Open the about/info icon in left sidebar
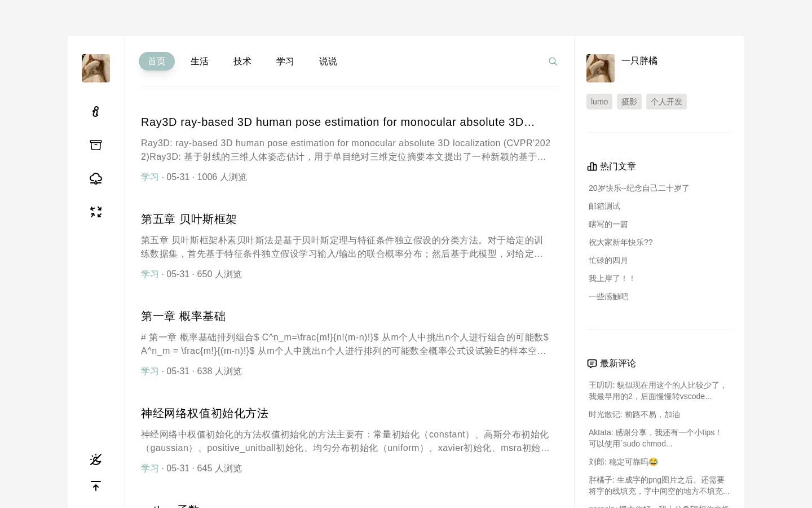This screenshot has height=508, width=812. tap(96, 112)
